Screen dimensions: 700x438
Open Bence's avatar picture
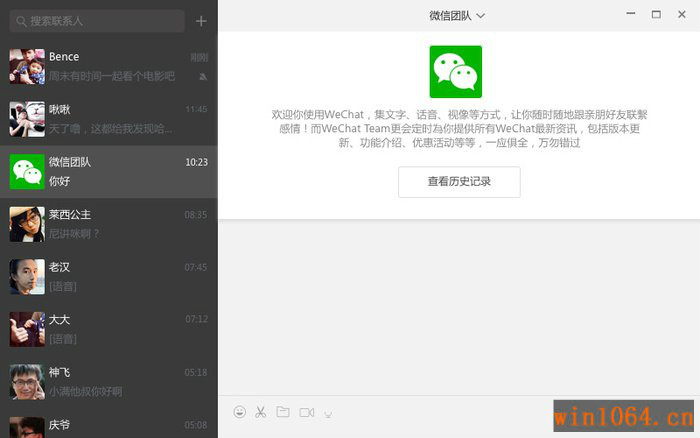[x=27, y=67]
